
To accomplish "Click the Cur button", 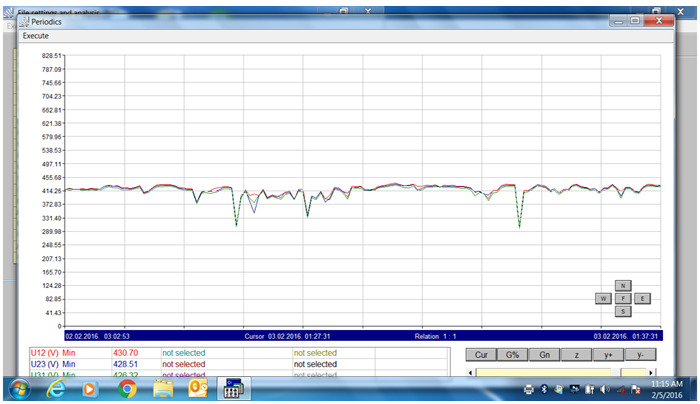I will point(481,354).
